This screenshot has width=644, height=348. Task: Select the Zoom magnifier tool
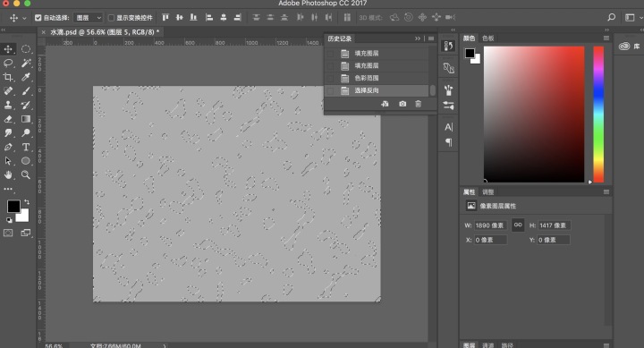tap(26, 174)
